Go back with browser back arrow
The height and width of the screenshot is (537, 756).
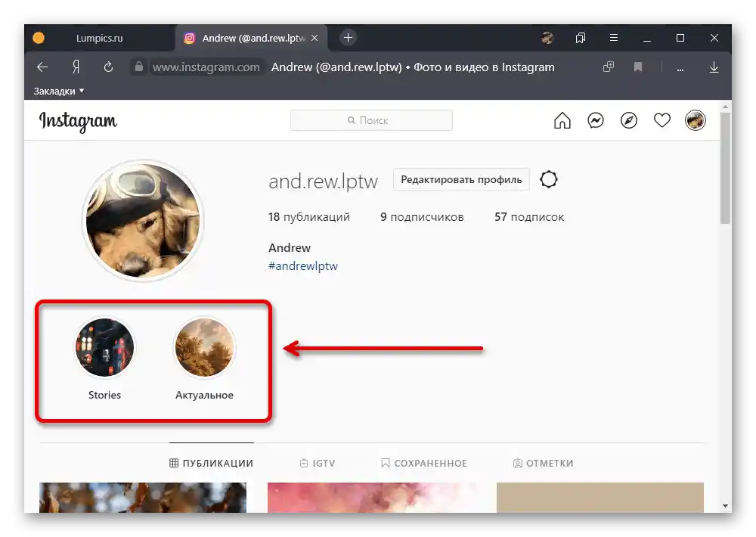[42, 67]
